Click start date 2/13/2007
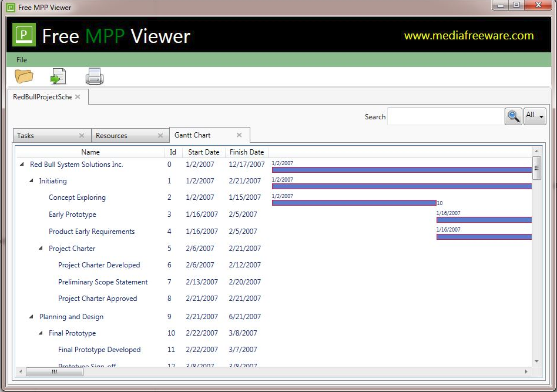This screenshot has width=557, height=392. [x=202, y=282]
